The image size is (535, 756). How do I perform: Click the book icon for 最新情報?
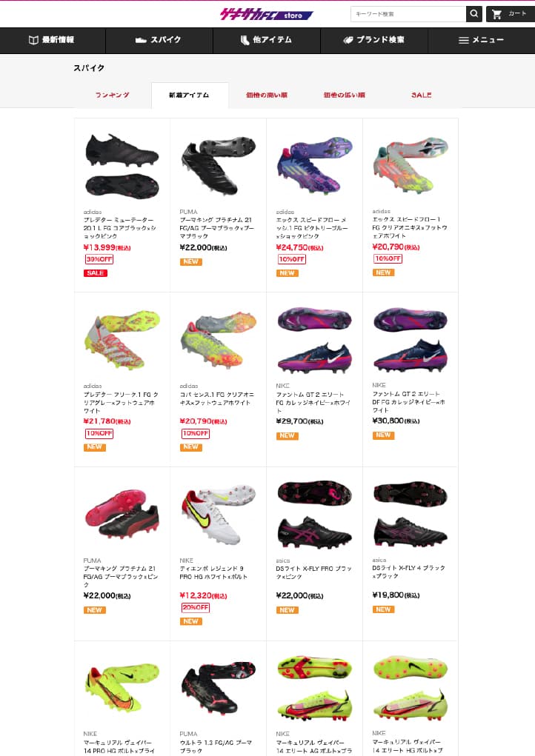(33, 40)
